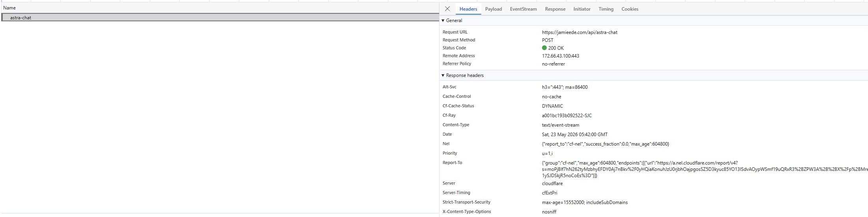Click the 200 OK status text
Viewport: 868px width, 217px height.
point(556,48)
